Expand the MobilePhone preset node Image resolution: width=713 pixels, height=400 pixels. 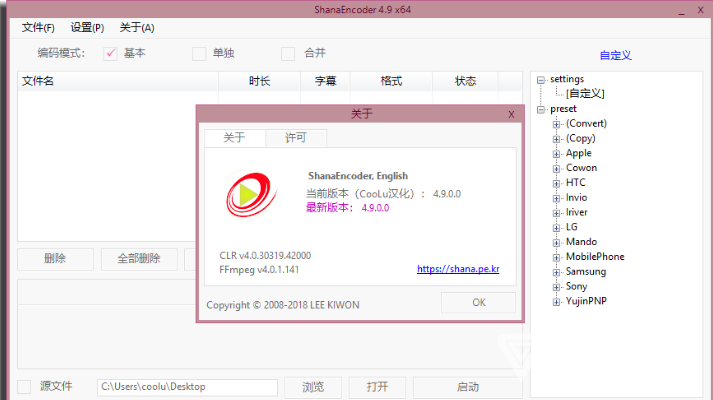(x=556, y=258)
